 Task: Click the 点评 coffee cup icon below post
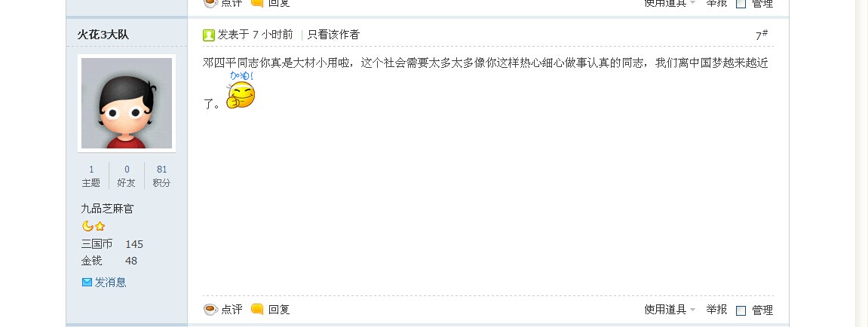210,310
